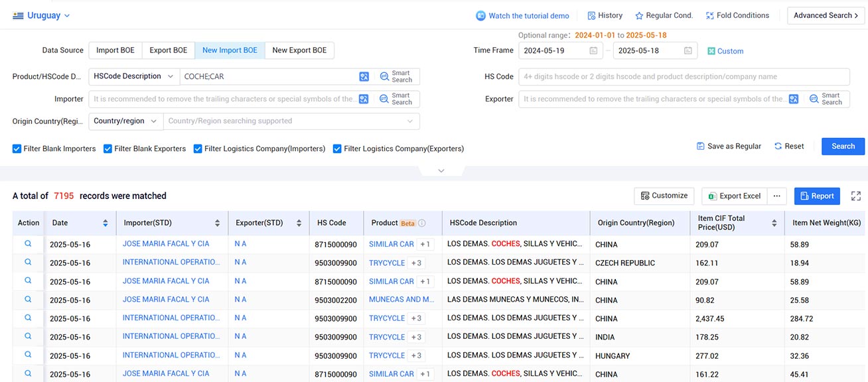Sort by Item CIF Total Price column

774,223
